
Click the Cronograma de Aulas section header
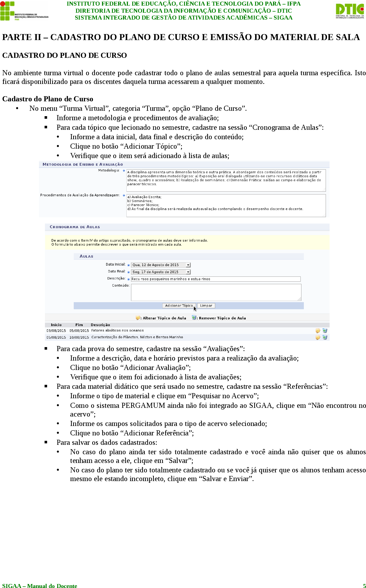(x=75, y=227)
